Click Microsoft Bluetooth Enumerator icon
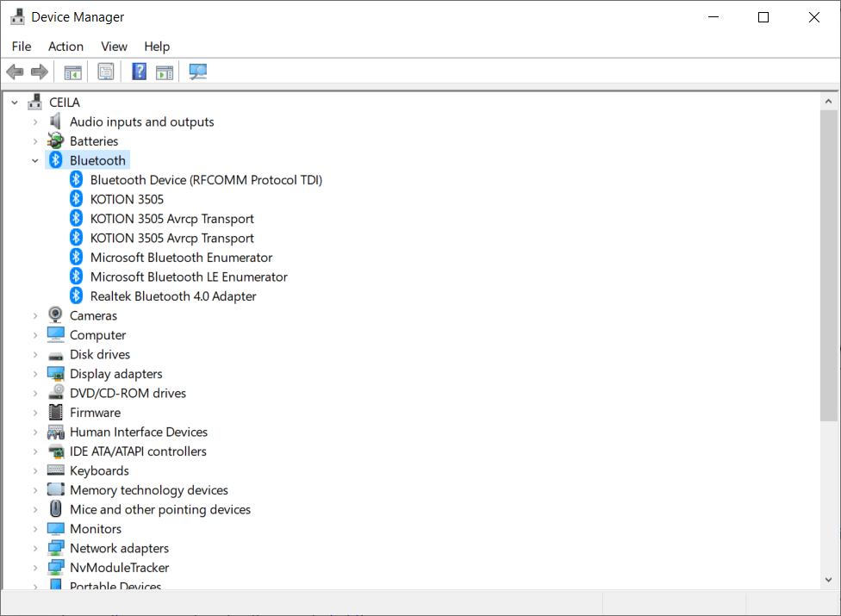Viewport: 841px width, 616px height. pos(76,257)
